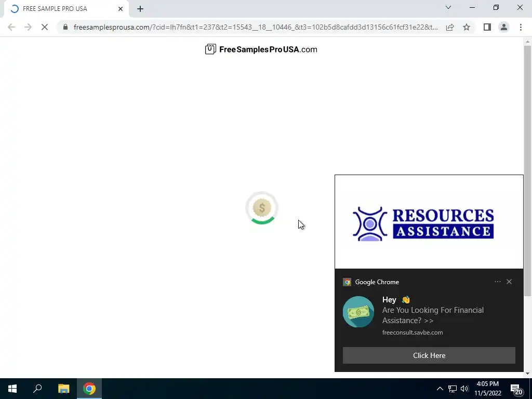Expand the tab search chevron
532x399 pixels.
(x=448, y=7)
